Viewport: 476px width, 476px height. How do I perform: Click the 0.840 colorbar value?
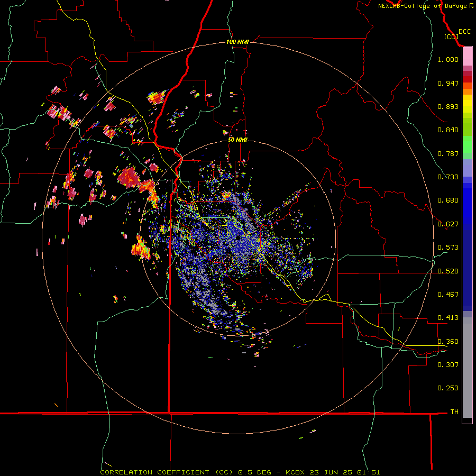[x=448, y=130]
